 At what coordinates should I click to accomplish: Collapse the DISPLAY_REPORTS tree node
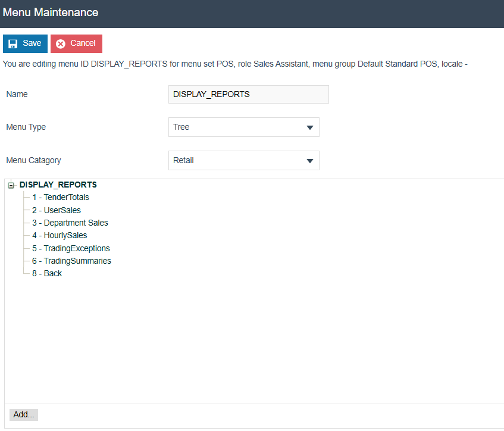[x=11, y=185]
